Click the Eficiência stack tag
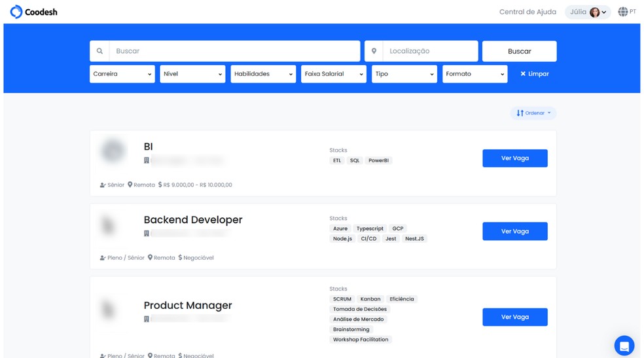Screen dimensions: 644x358 (402, 299)
